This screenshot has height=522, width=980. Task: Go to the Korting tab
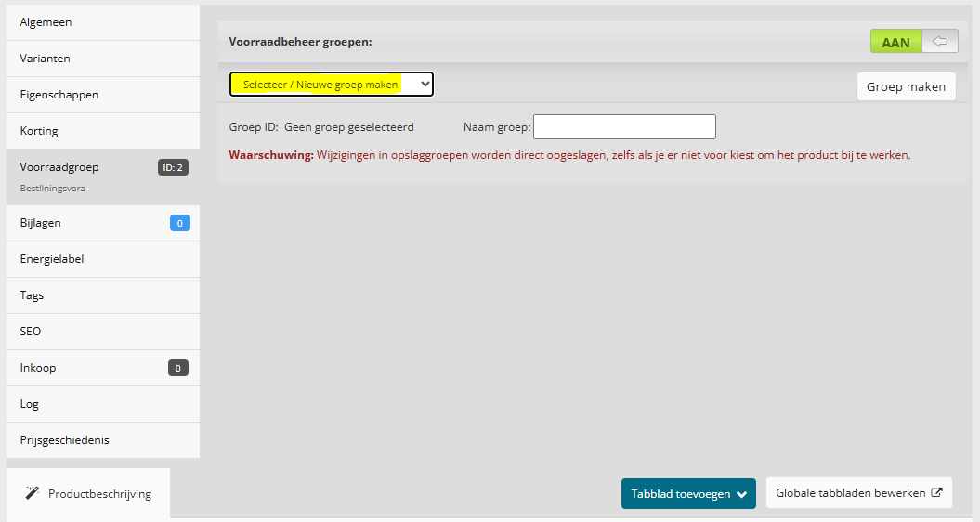[x=103, y=131]
